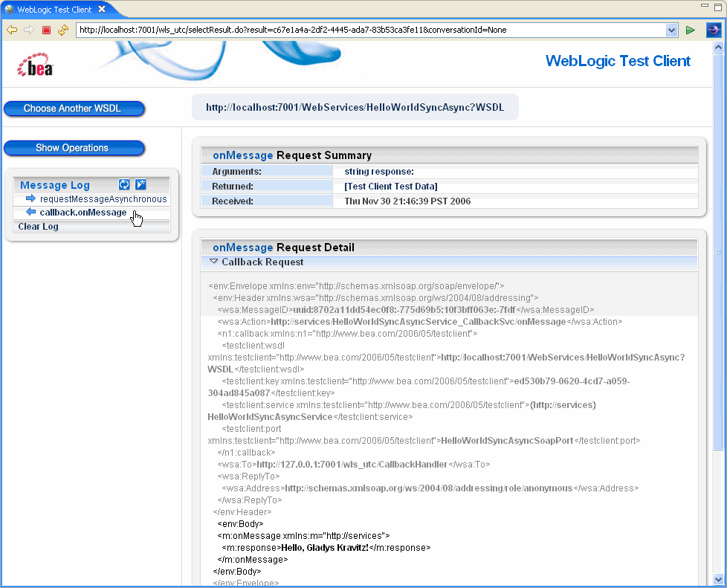The width and height of the screenshot is (727, 588).
Task: Click inside the URL address field
Action: click(371, 30)
